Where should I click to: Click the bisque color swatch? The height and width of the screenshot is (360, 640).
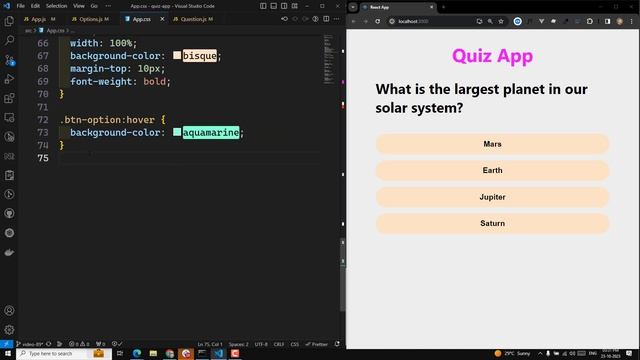[x=177, y=55]
